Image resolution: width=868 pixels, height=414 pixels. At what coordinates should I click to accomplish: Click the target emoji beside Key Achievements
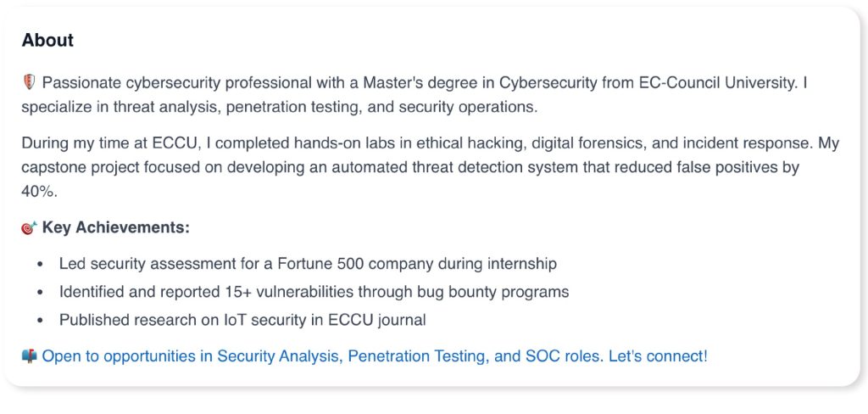click(x=30, y=228)
